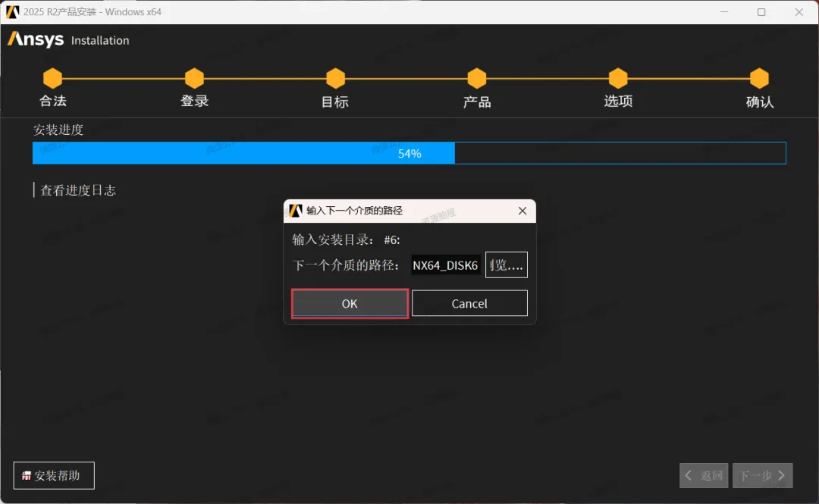819x504 pixels.
Task: Select the 合法 step hexagon
Action: click(53, 78)
